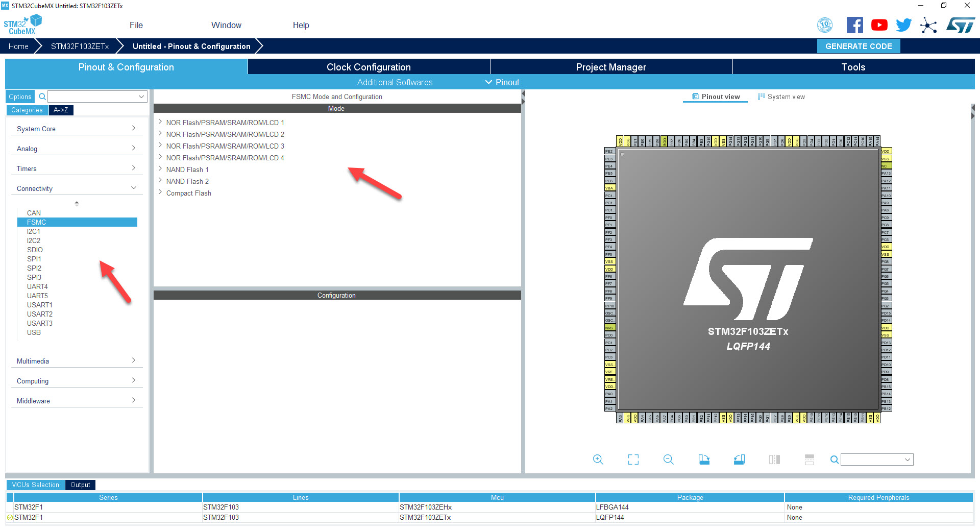Select CAN in Connectivity list
The width and height of the screenshot is (980, 531).
34,213
